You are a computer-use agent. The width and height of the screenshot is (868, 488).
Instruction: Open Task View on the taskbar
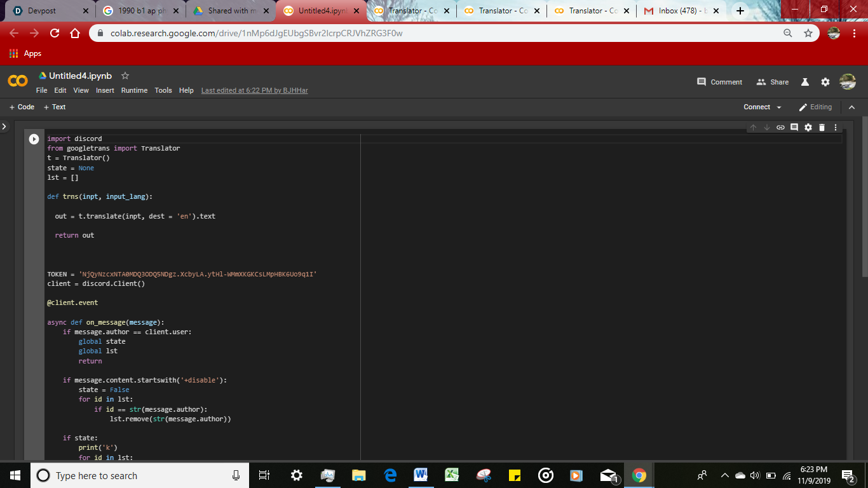point(265,475)
